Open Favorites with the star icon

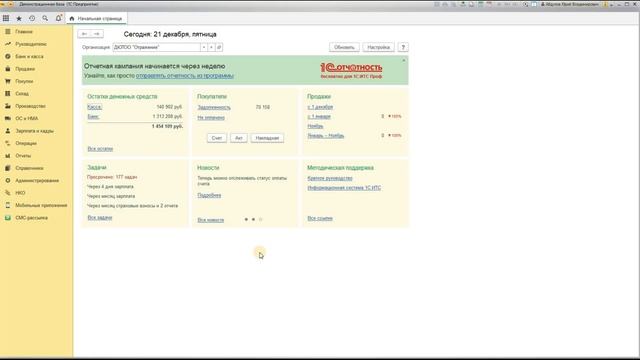19,18
